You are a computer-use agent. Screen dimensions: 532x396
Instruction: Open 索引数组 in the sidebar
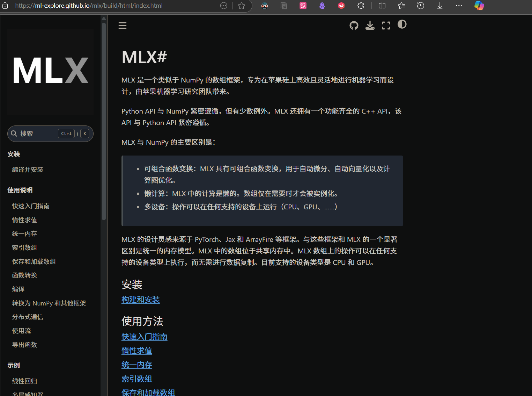(24, 247)
